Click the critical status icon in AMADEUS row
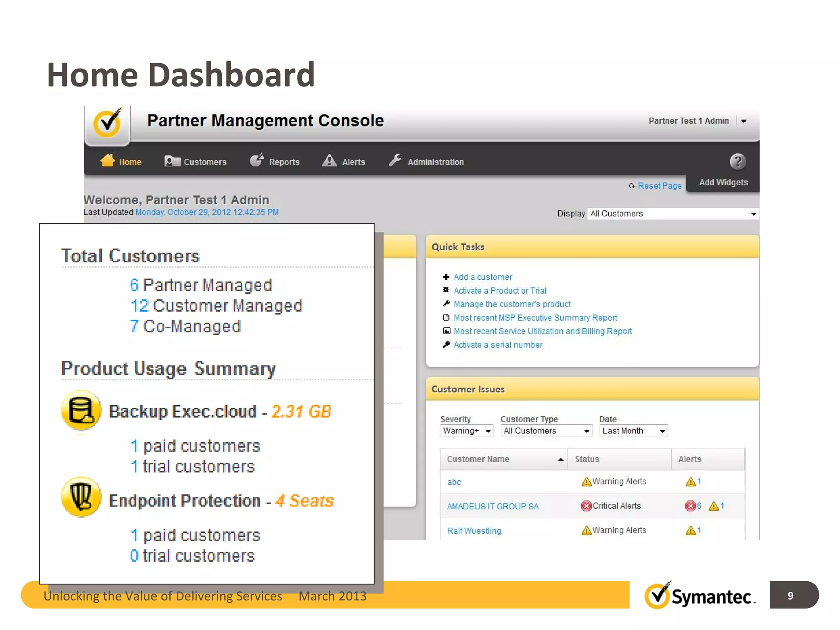The width and height of the screenshot is (840, 630). 587,506
